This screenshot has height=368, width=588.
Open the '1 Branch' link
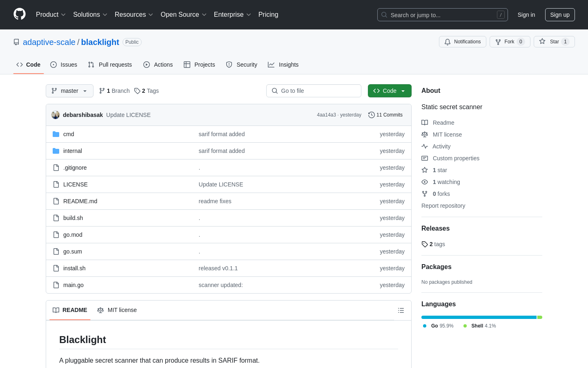tap(114, 91)
